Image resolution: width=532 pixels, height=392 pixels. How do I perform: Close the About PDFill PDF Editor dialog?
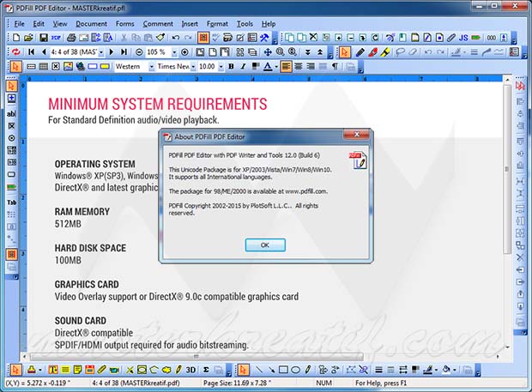pyautogui.click(x=356, y=135)
